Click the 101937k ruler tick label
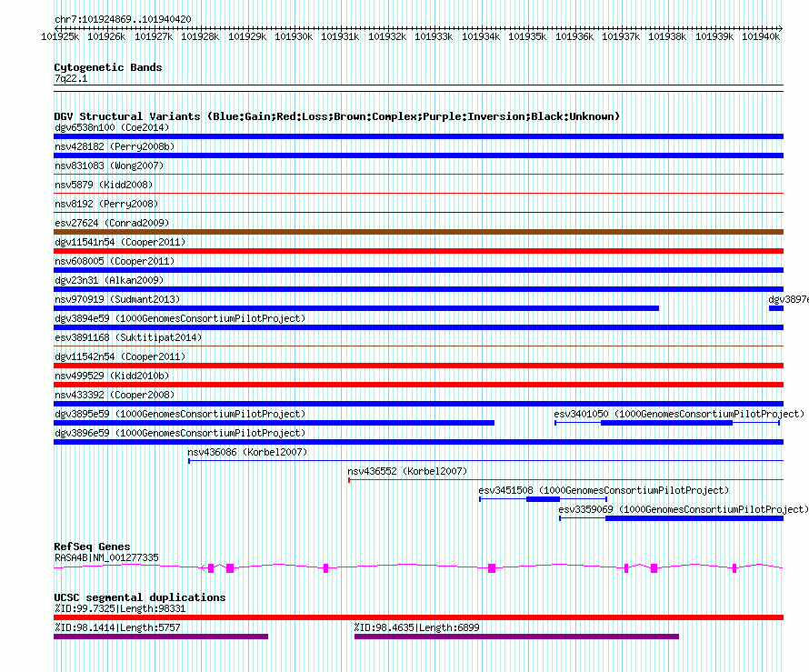 tap(621, 36)
